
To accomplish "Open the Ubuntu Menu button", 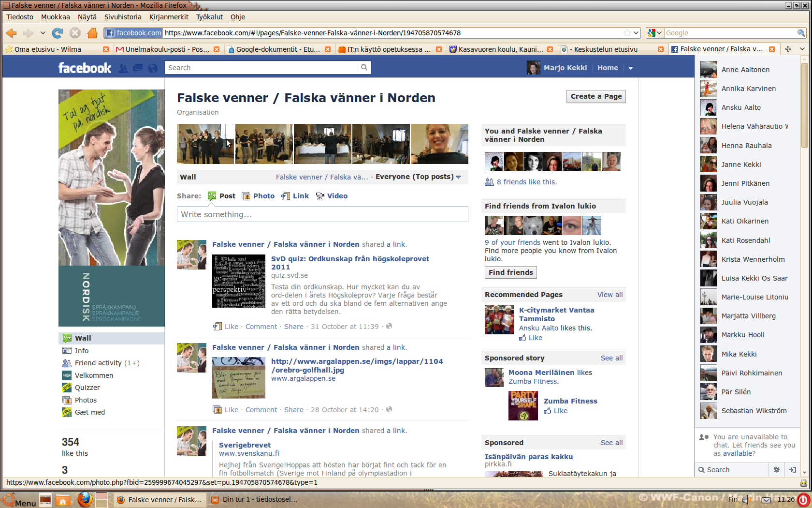I will [x=19, y=501].
